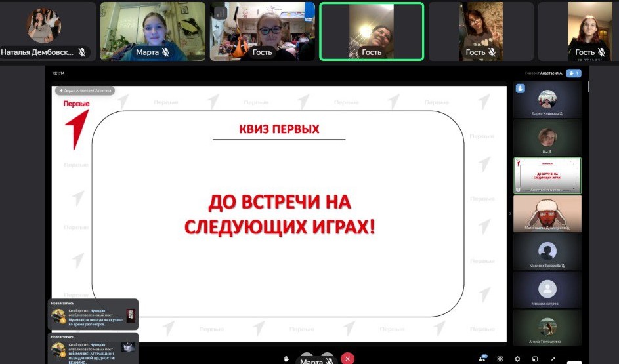Click the red end call button
Screen dimensions: 619x364
pyautogui.click(x=347, y=358)
